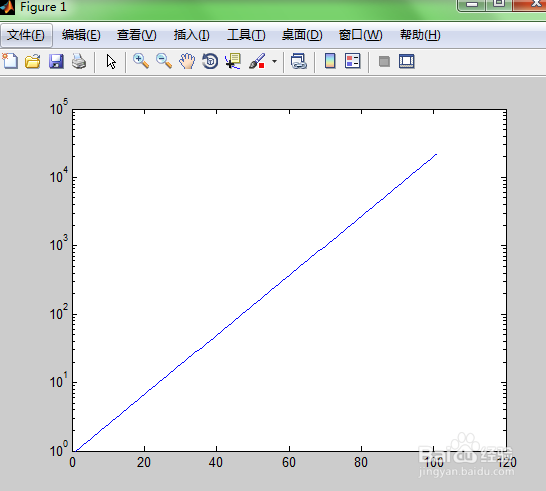Click the x-axis tick label 20

143,462
